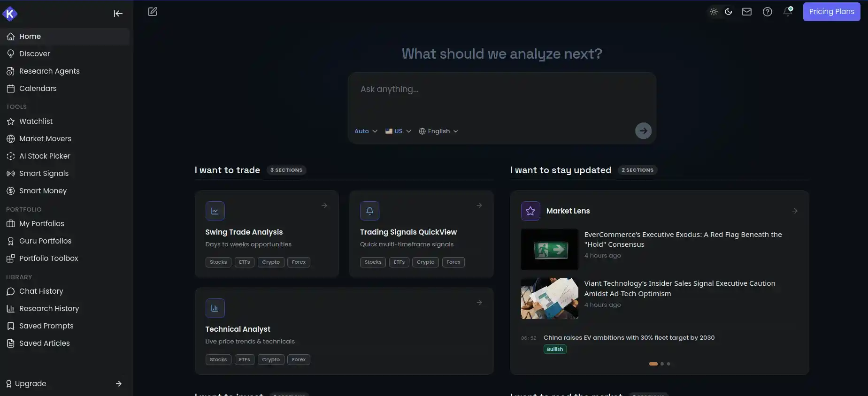Toggle the Crypto tag under Technical Analyst

(x=271, y=360)
